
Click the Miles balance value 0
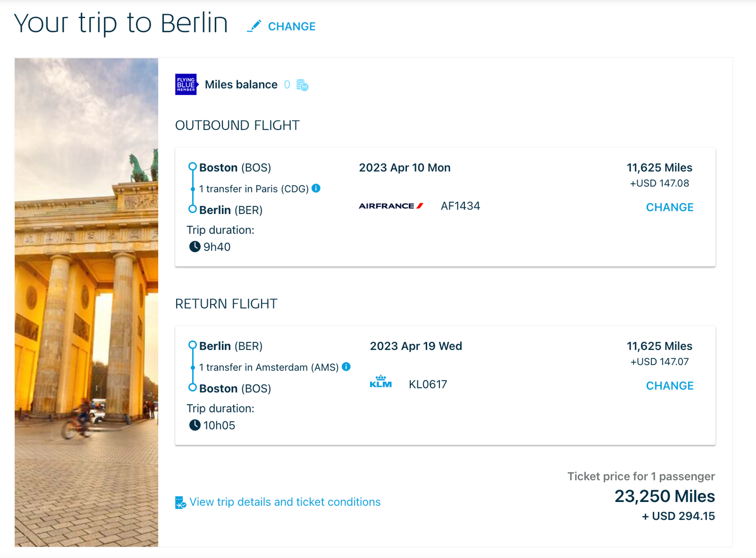point(287,84)
